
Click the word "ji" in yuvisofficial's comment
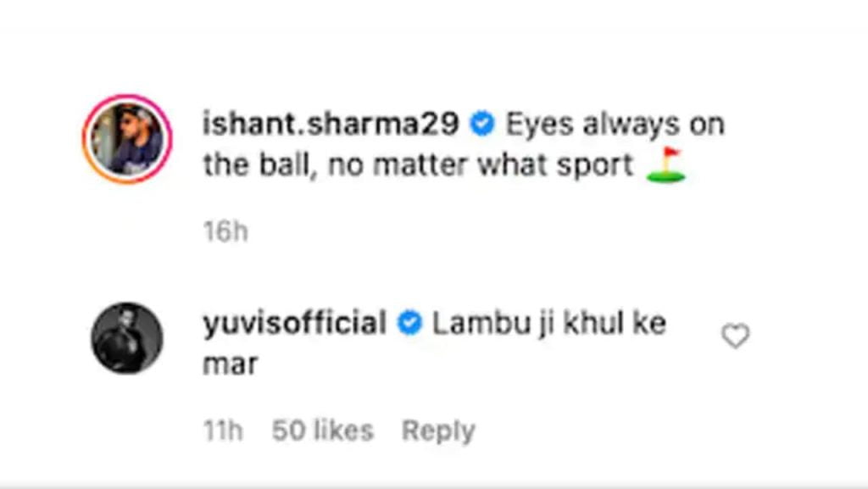pos(547,324)
